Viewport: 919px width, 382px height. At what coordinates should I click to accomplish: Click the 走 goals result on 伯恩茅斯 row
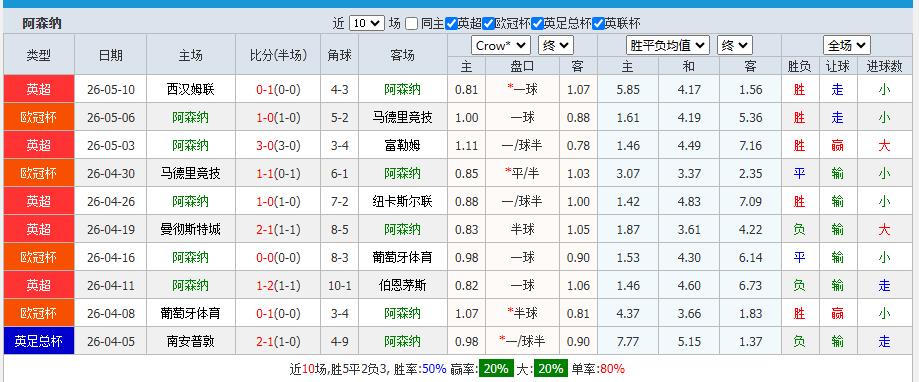click(x=884, y=285)
